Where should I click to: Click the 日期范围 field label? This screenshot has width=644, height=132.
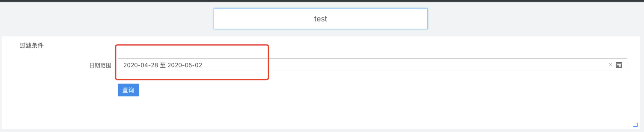click(100, 65)
